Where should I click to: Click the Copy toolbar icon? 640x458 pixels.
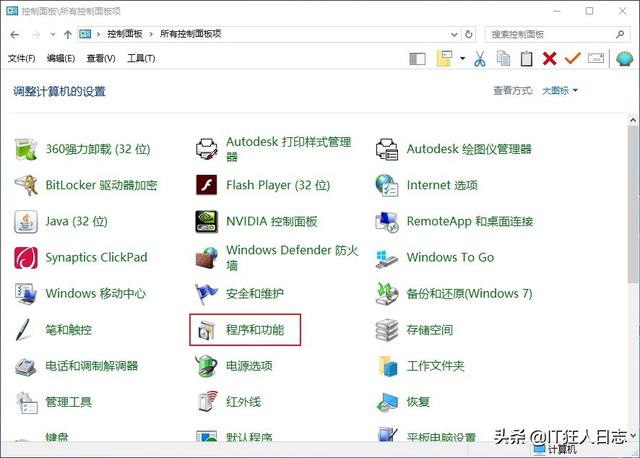(503, 58)
